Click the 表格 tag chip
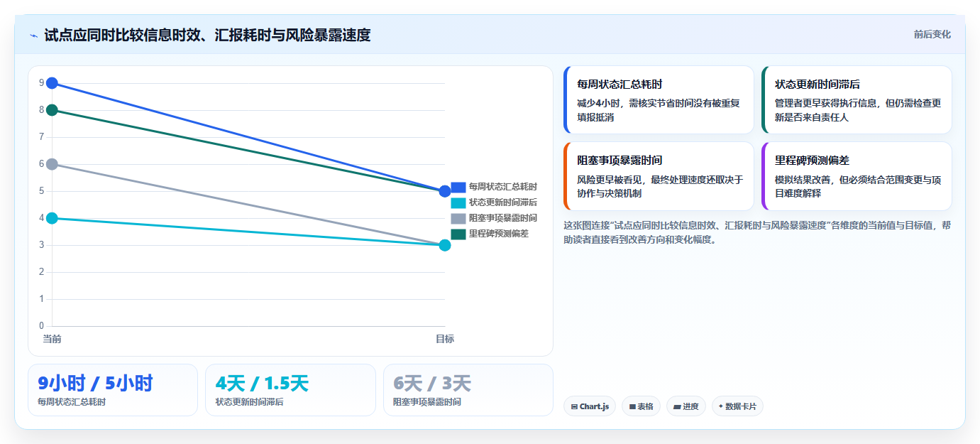980x444 pixels. coord(641,406)
